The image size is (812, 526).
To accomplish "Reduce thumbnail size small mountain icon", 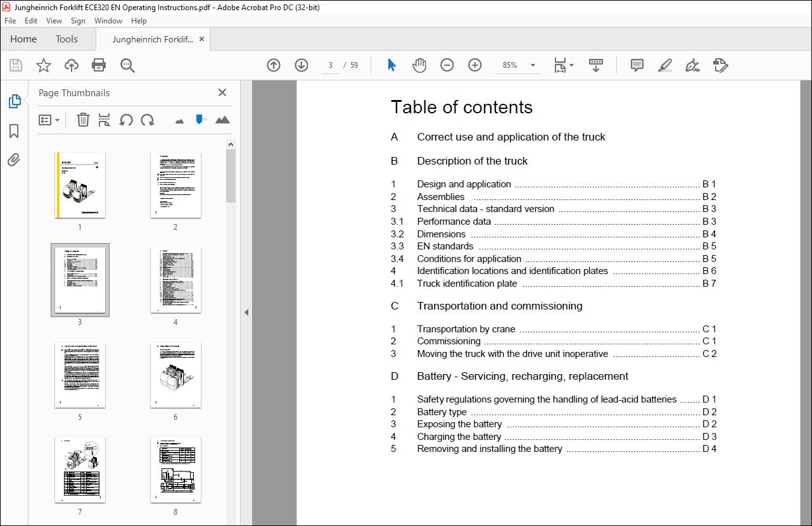I will pos(179,121).
